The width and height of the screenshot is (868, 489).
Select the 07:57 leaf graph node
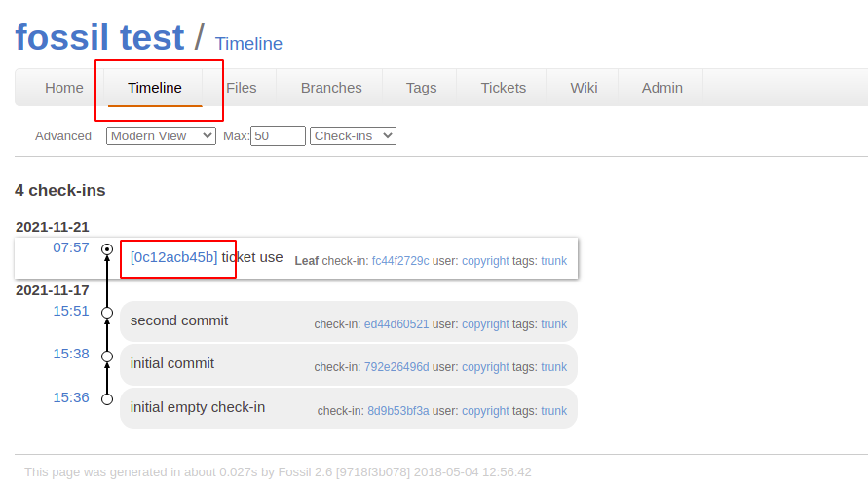pyautogui.click(x=107, y=249)
